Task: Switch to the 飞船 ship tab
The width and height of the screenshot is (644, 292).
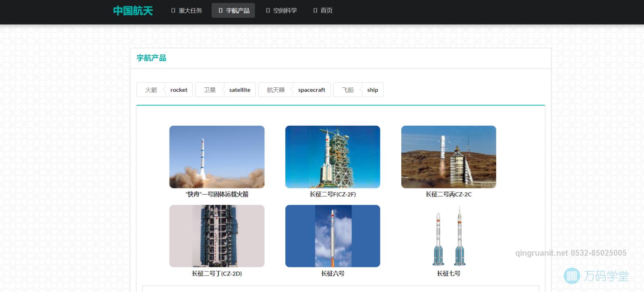Action: [358, 90]
